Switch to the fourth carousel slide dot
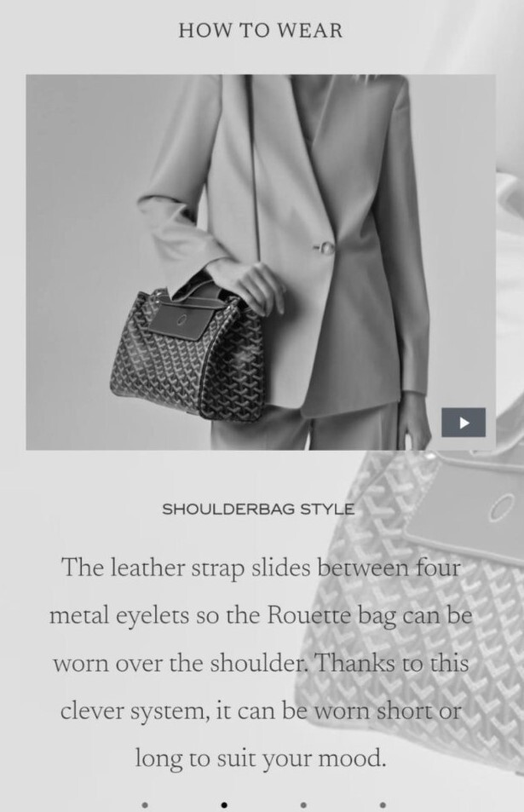This screenshot has height=812, width=524. (x=383, y=804)
